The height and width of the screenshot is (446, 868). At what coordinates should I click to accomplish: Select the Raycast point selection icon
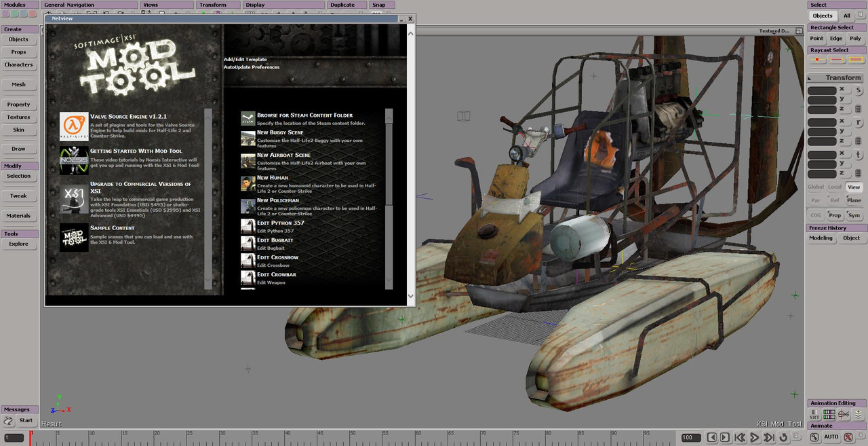pyautogui.click(x=818, y=60)
